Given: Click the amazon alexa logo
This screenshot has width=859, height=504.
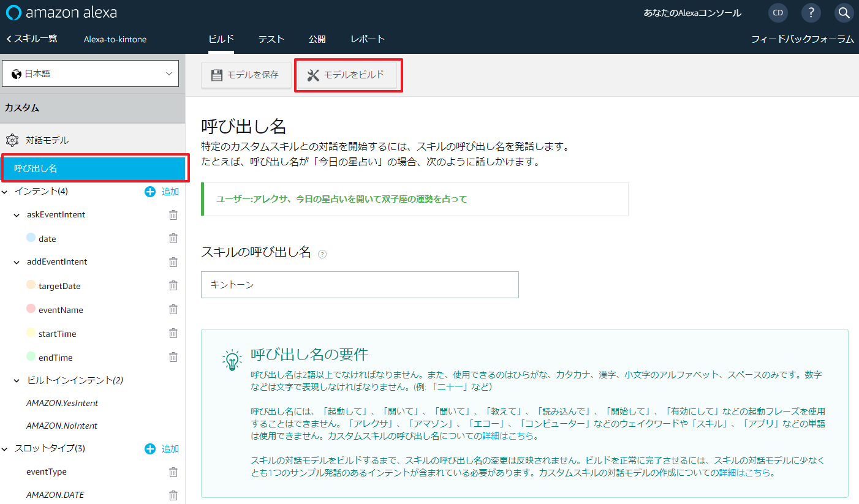Looking at the screenshot, I should click(61, 12).
